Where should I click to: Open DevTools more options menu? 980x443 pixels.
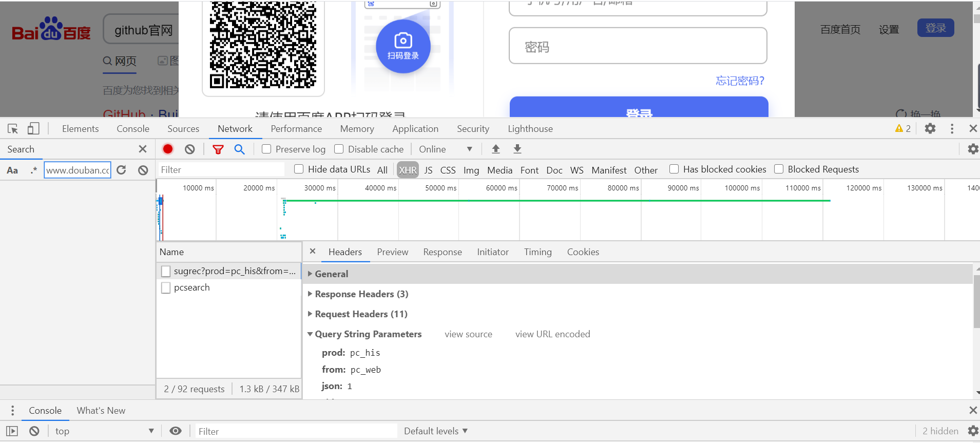coord(952,128)
